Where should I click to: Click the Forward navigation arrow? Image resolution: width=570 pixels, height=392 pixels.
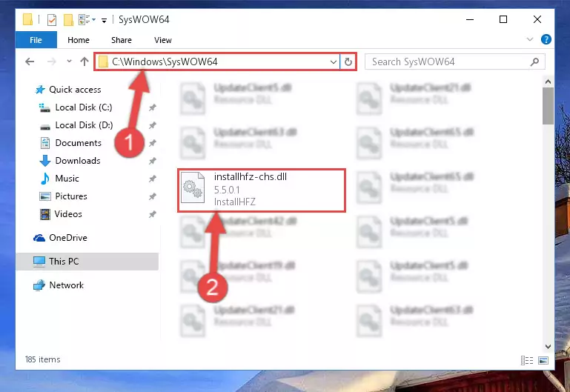(x=51, y=62)
